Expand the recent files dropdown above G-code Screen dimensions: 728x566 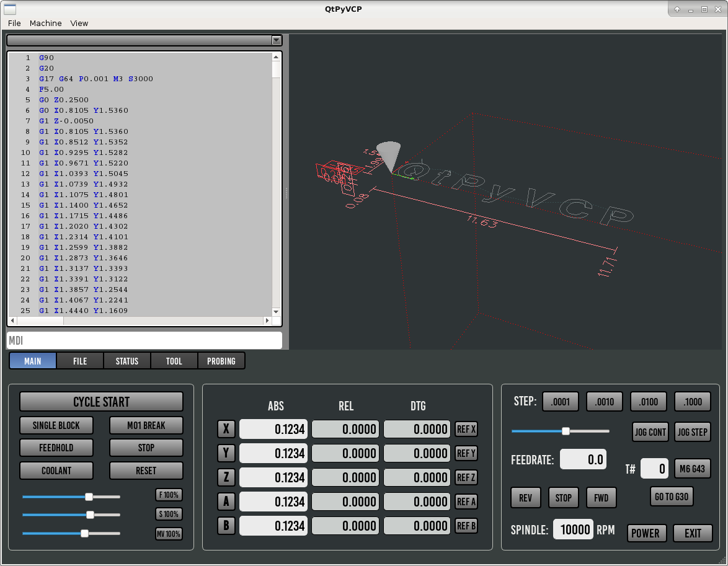[276, 40]
